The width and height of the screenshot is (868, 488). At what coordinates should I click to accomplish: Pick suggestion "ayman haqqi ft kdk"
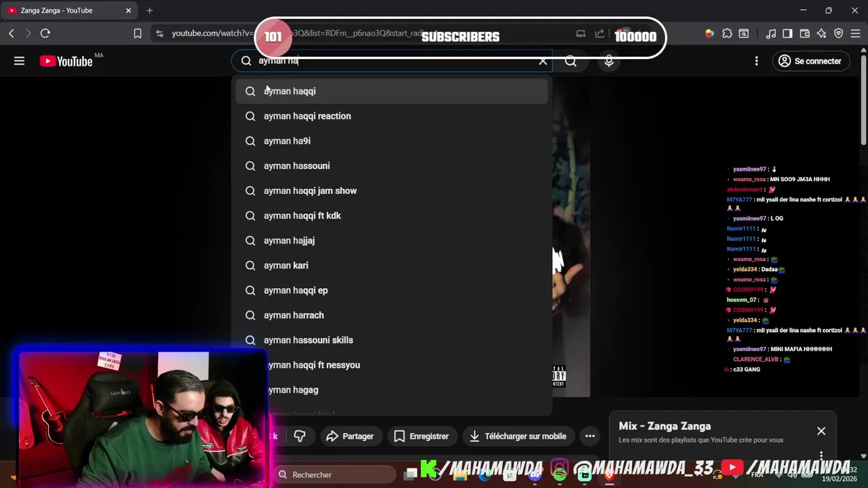pyautogui.click(x=392, y=216)
